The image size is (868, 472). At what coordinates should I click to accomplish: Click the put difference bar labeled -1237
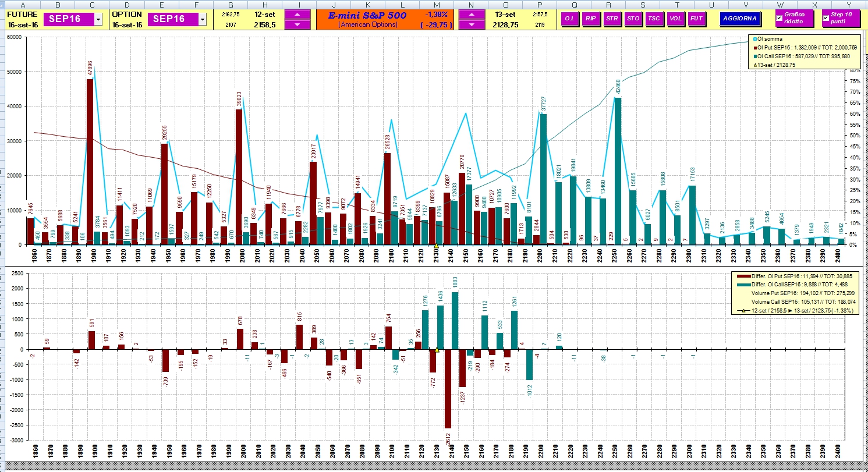[462, 368]
